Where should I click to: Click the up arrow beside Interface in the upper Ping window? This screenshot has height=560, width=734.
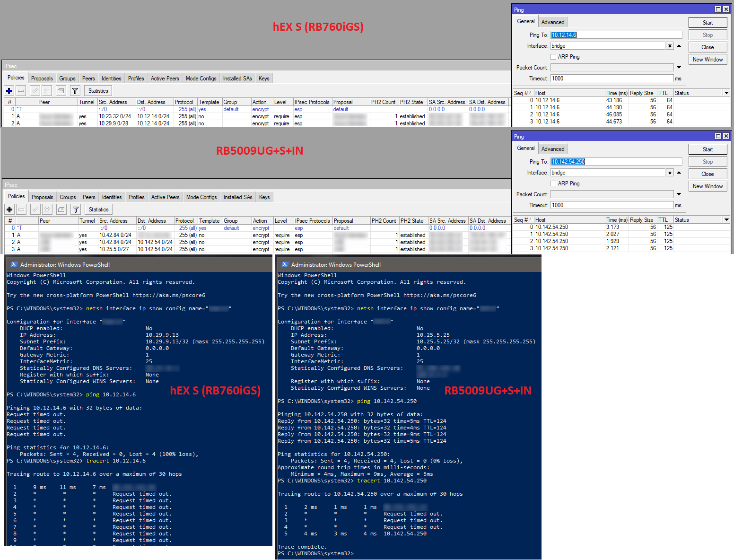(679, 46)
